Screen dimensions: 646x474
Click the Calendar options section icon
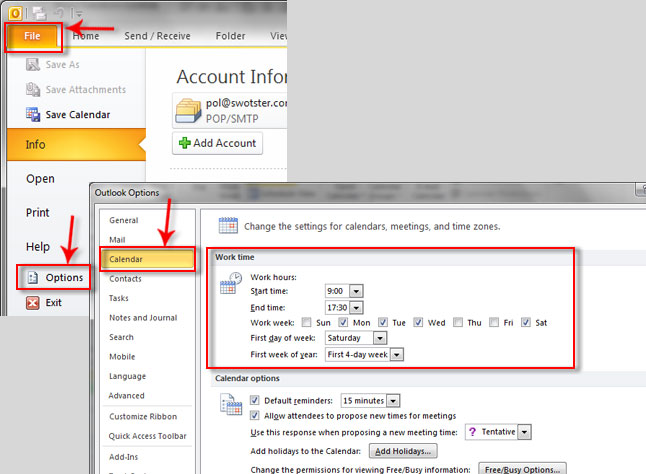tap(231, 404)
